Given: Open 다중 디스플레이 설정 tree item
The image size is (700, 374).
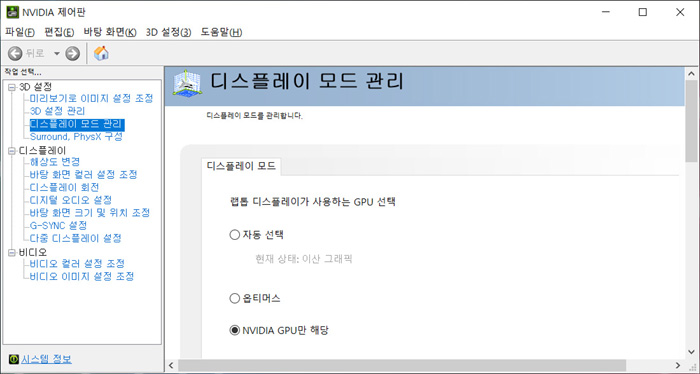Looking at the screenshot, I should [x=75, y=238].
